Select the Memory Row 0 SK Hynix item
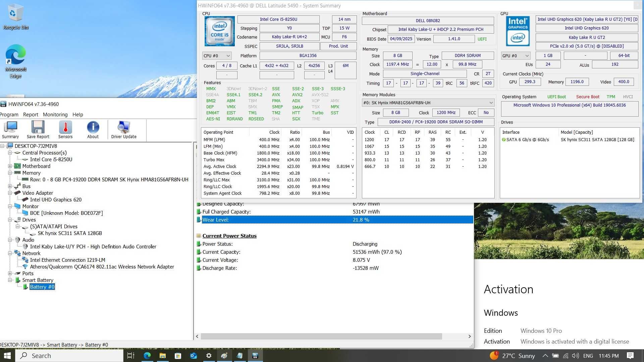The image size is (644, 362). tap(109, 180)
